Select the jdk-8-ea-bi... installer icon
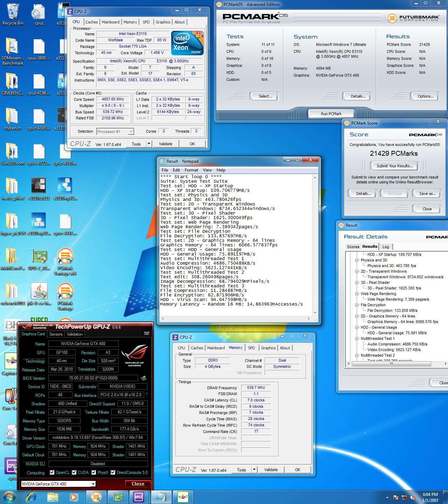The image size is (448, 504). tap(39, 294)
